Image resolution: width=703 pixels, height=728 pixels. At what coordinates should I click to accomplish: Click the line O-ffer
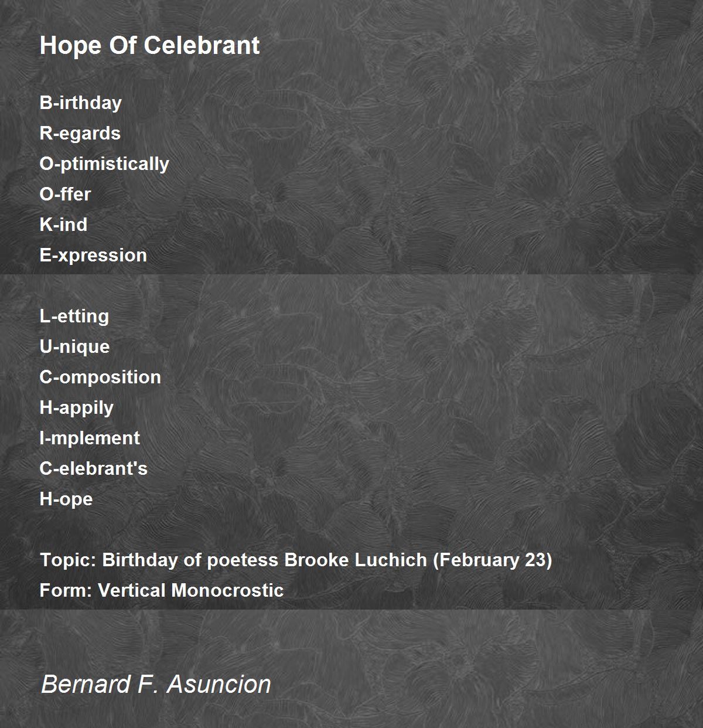pyautogui.click(x=66, y=194)
